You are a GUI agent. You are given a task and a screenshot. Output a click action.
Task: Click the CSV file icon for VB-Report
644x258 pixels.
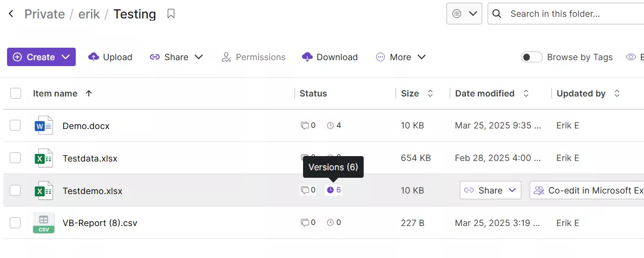pyautogui.click(x=43, y=223)
